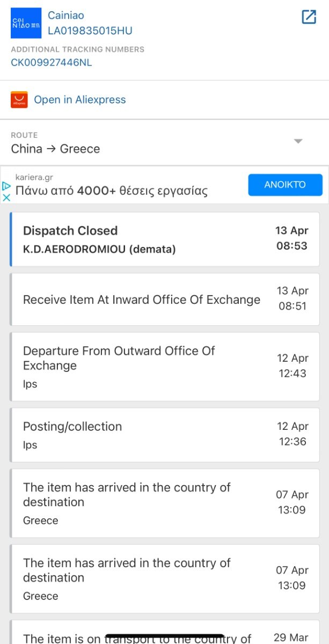Select the Dispatch Closed status card

pos(165,239)
